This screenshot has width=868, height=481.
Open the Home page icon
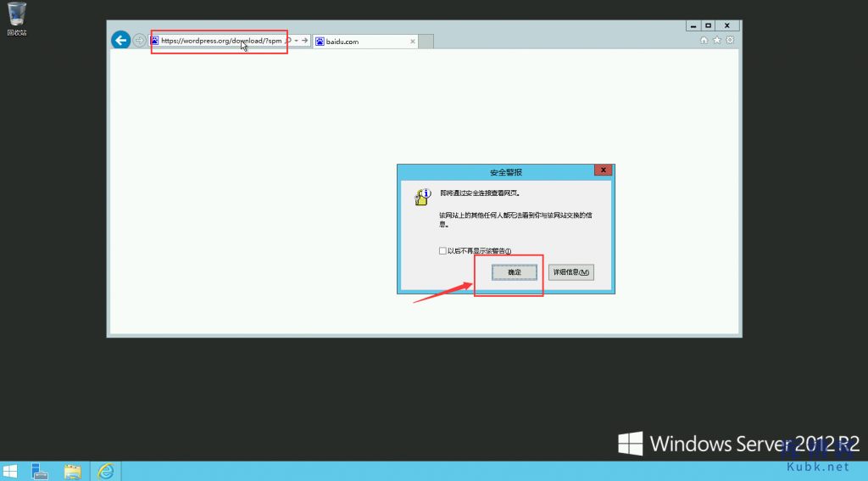(x=704, y=40)
